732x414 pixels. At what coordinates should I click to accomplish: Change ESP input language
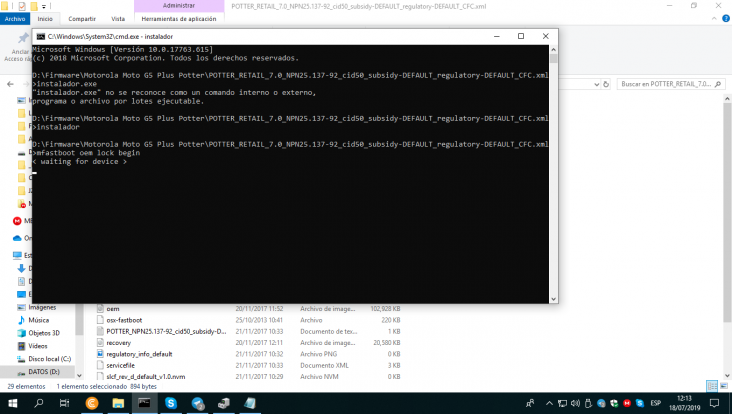tap(656, 403)
